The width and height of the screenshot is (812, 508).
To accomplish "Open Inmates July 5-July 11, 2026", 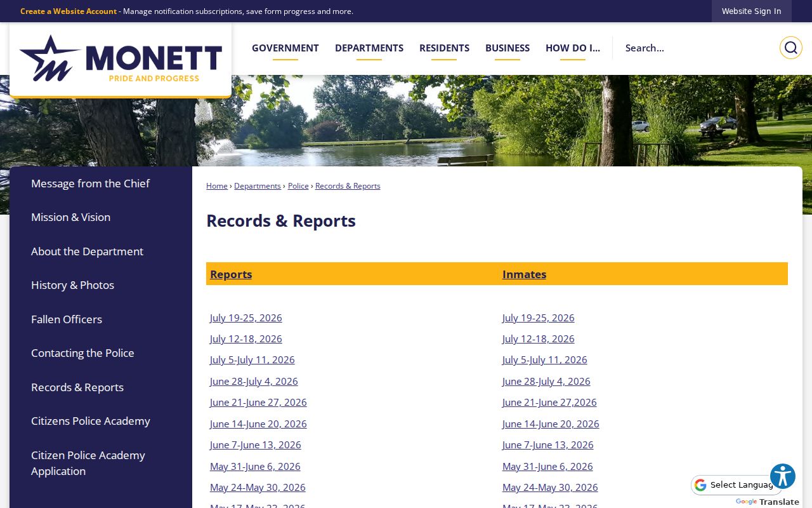I will (545, 360).
